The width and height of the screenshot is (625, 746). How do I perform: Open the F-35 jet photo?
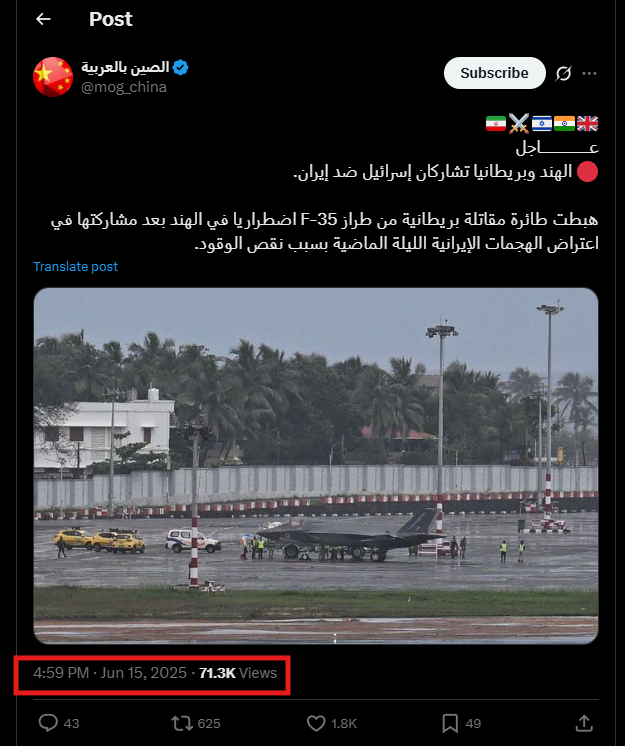point(316,466)
